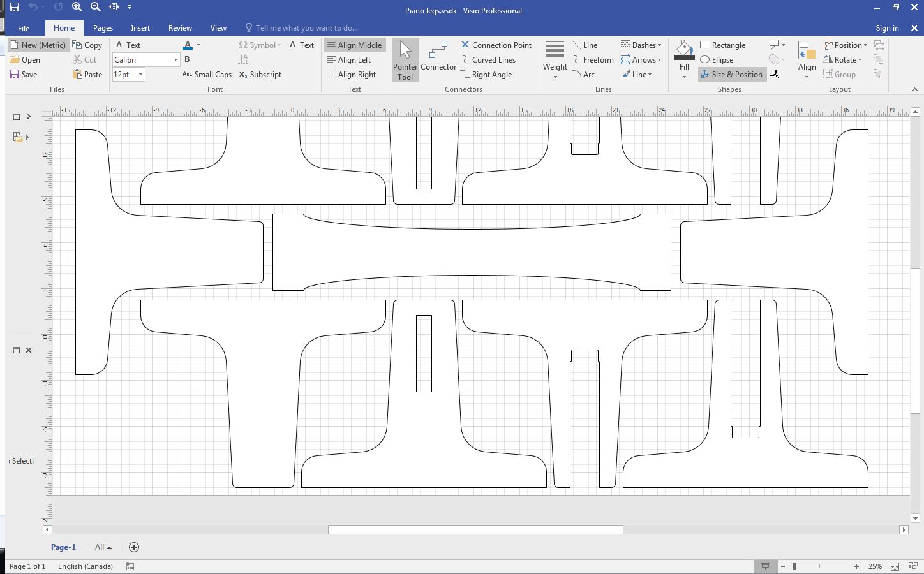
Task: Open the Calibri font dropdown
Action: pos(175,59)
